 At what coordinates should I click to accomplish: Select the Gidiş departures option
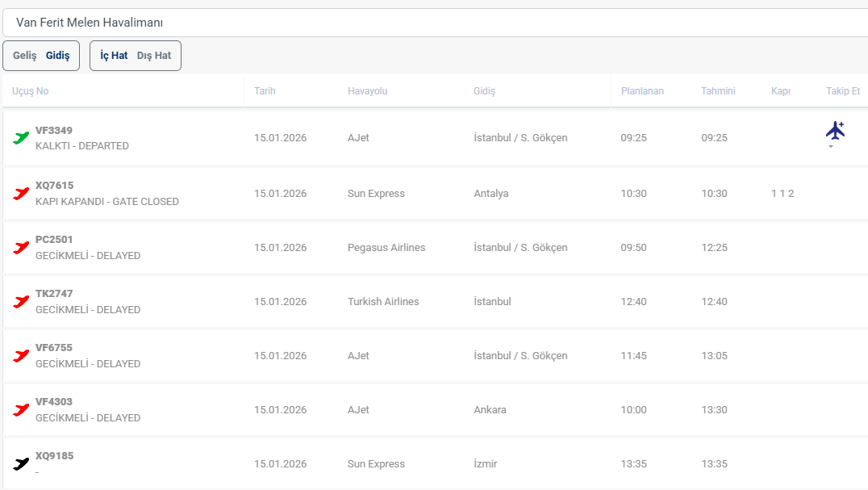[57, 56]
